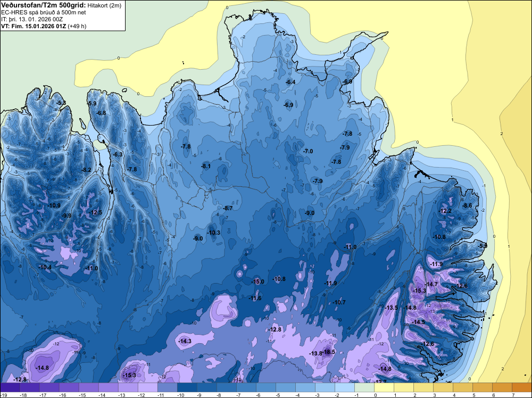Click the temperature value -10.3

point(214,233)
